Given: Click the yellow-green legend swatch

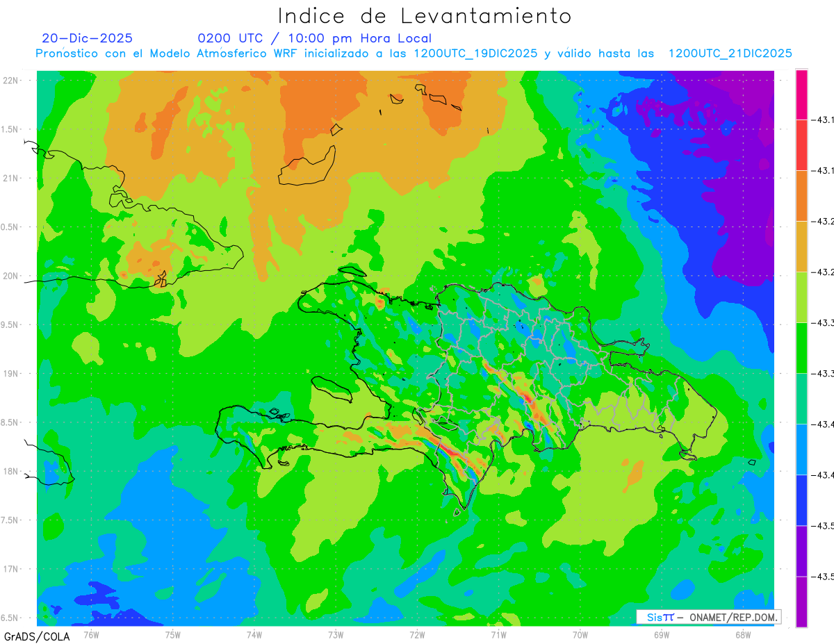Looking at the screenshot, I should [801, 297].
